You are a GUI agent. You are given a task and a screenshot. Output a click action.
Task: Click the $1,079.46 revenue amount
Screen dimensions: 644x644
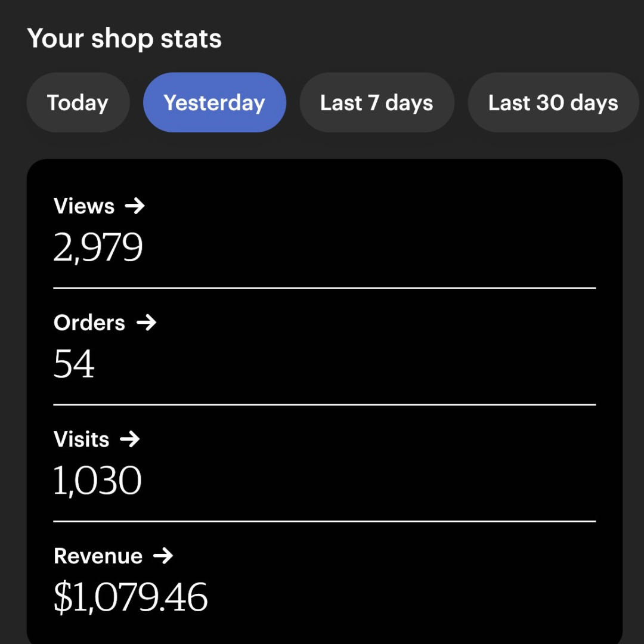pos(131,597)
